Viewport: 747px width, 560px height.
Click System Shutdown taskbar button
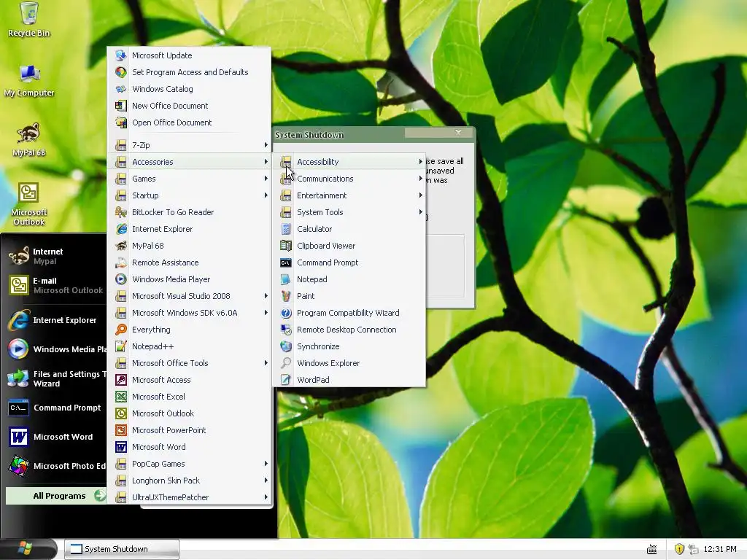point(122,549)
